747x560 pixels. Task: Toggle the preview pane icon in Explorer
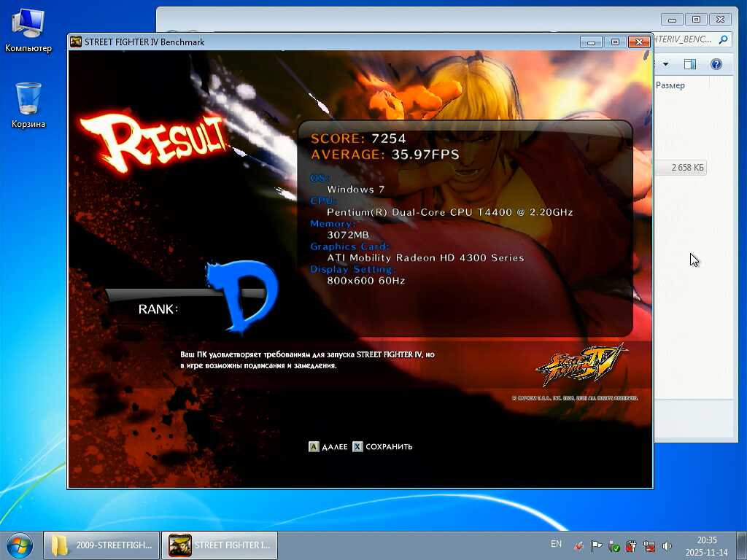click(690, 64)
